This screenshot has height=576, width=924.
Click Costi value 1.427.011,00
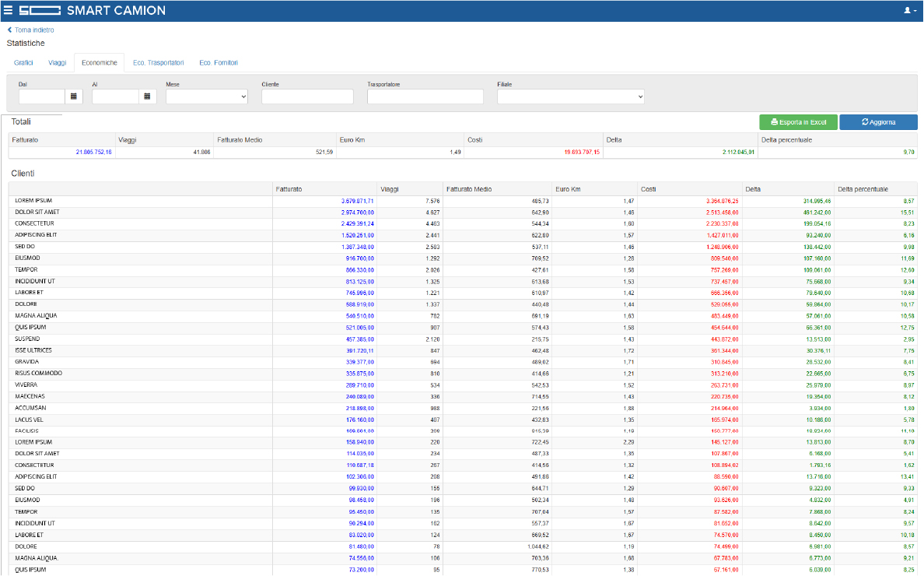[723, 236]
